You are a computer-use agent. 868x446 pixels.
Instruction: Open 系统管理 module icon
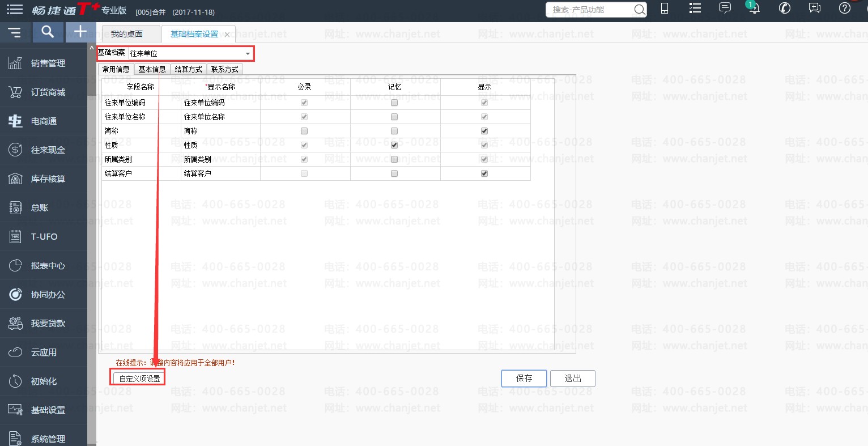click(15, 439)
